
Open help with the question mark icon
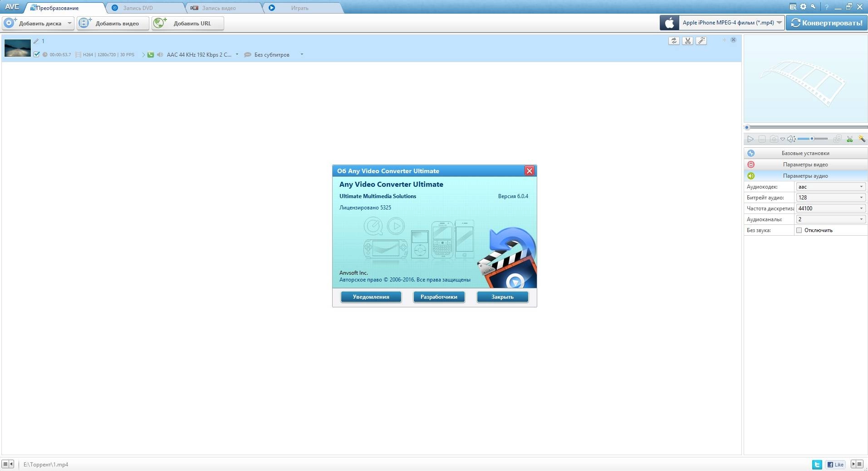(x=826, y=7)
